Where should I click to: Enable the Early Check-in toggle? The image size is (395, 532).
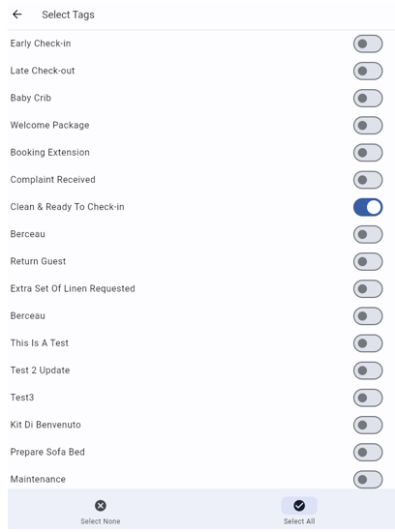[x=368, y=44]
